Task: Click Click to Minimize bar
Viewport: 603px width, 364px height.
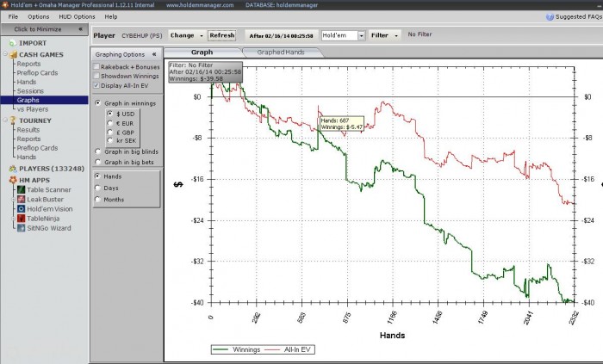Action: 44,28
